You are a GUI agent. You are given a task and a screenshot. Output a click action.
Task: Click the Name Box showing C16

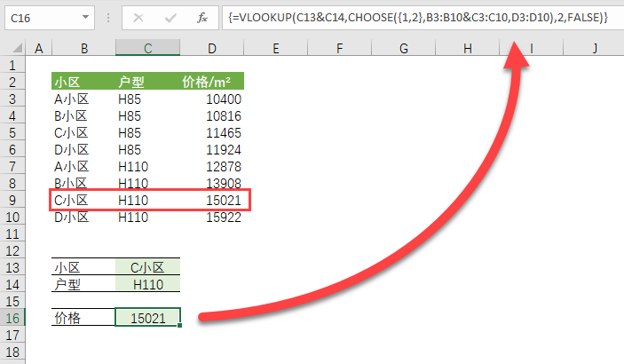pos(50,18)
